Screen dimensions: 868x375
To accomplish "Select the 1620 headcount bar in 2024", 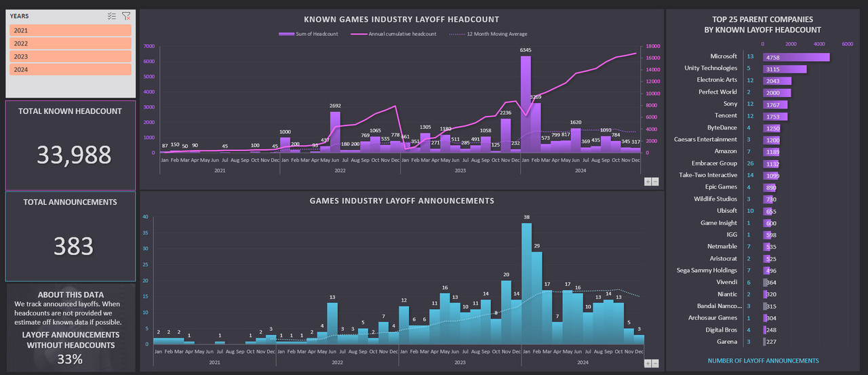I will (576, 140).
